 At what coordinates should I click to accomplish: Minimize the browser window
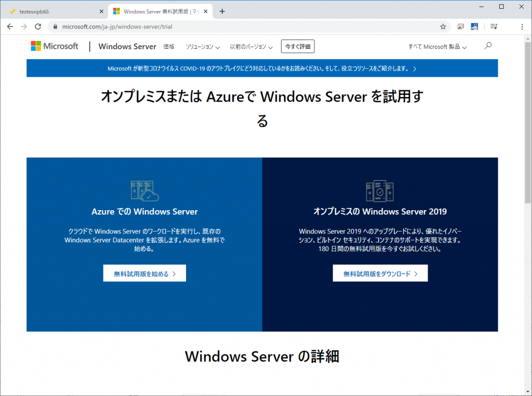click(x=481, y=6)
